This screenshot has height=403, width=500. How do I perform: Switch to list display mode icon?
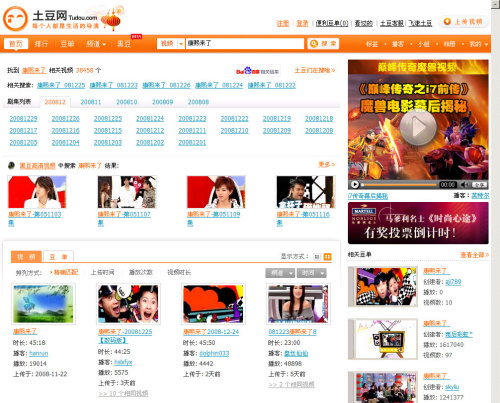pyautogui.click(x=317, y=257)
